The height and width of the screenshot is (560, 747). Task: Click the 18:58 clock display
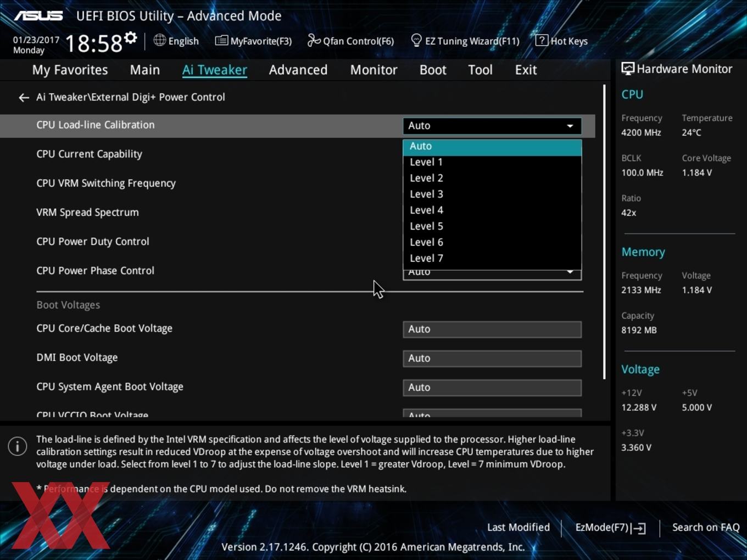(93, 43)
